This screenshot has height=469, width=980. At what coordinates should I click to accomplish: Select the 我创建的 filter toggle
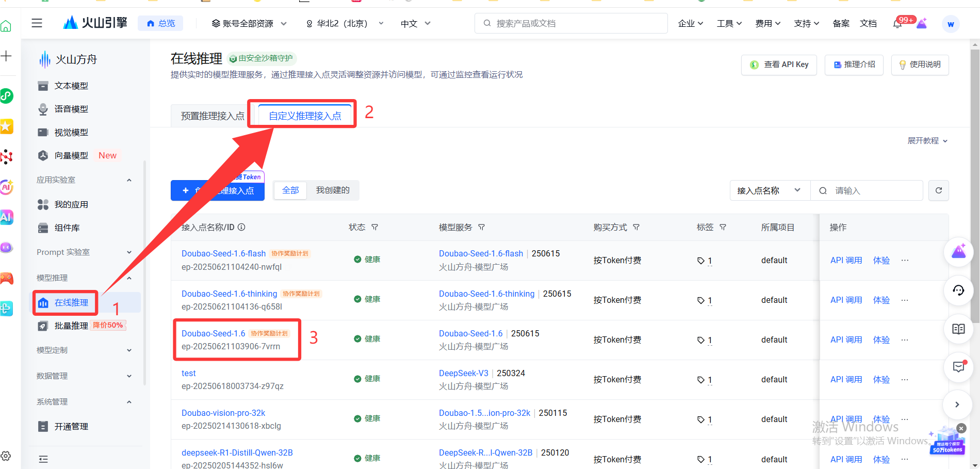(x=333, y=190)
